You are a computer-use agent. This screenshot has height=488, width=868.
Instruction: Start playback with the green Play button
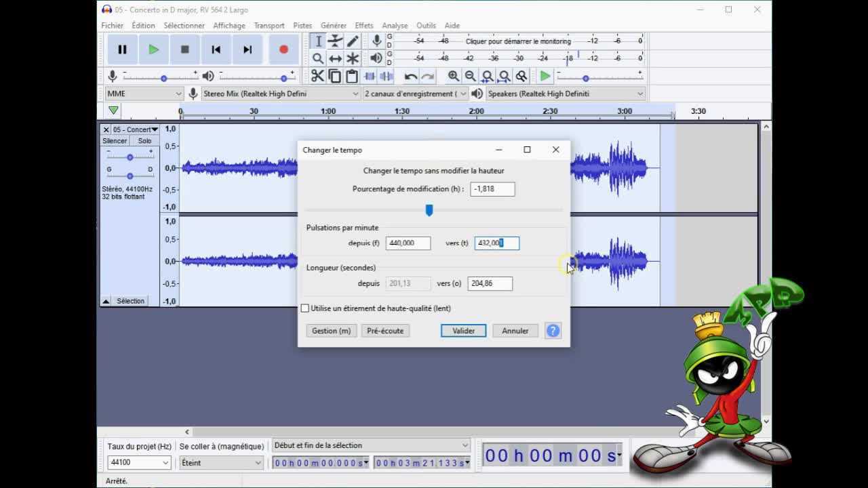coord(154,49)
